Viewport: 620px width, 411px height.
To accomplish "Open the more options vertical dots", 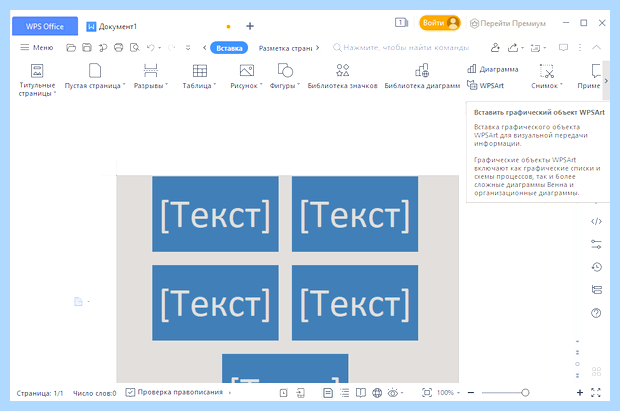I will tap(580, 48).
